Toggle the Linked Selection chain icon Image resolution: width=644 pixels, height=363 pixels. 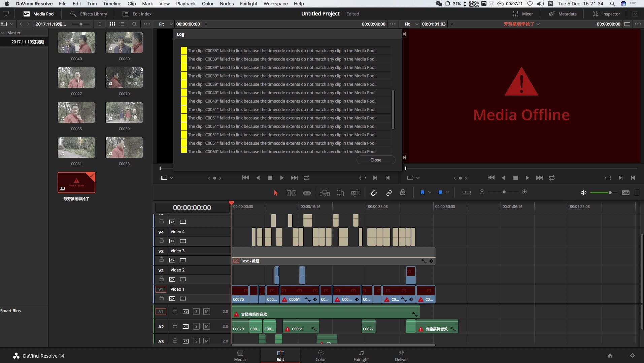point(389,193)
